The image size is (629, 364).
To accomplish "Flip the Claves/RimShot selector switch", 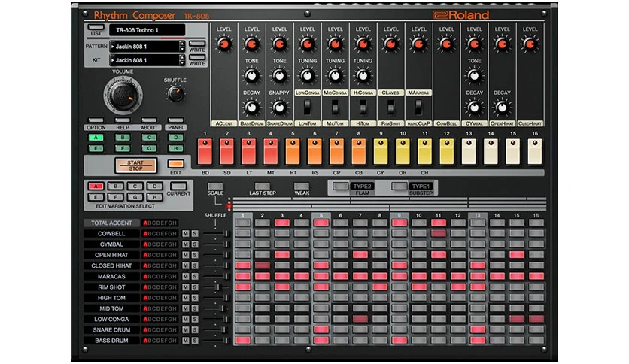I will 390,108.
